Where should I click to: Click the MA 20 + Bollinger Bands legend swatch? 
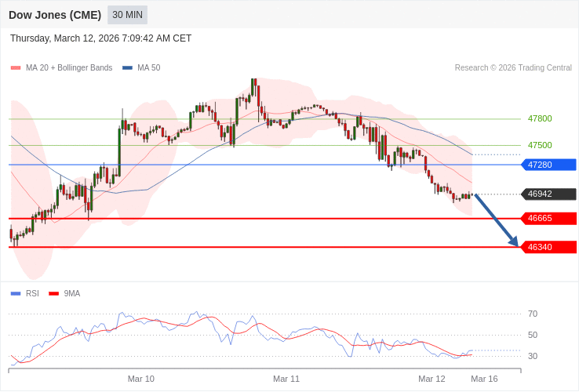(16, 68)
